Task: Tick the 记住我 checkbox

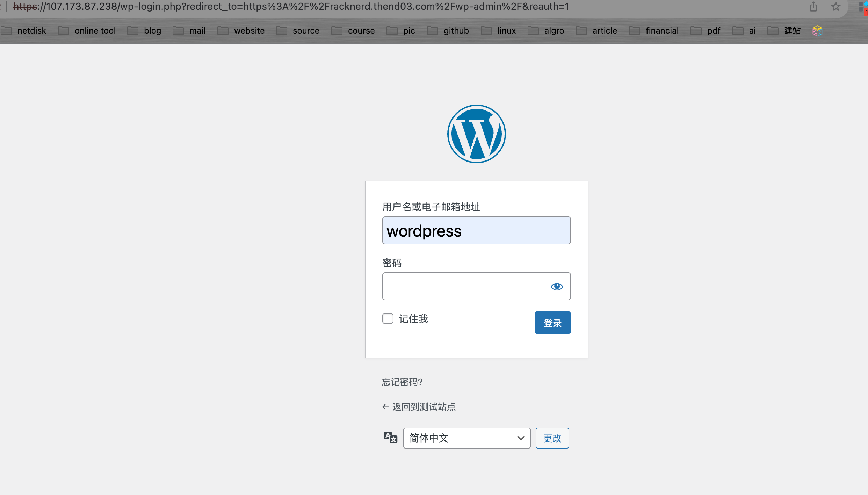Action: (x=388, y=318)
